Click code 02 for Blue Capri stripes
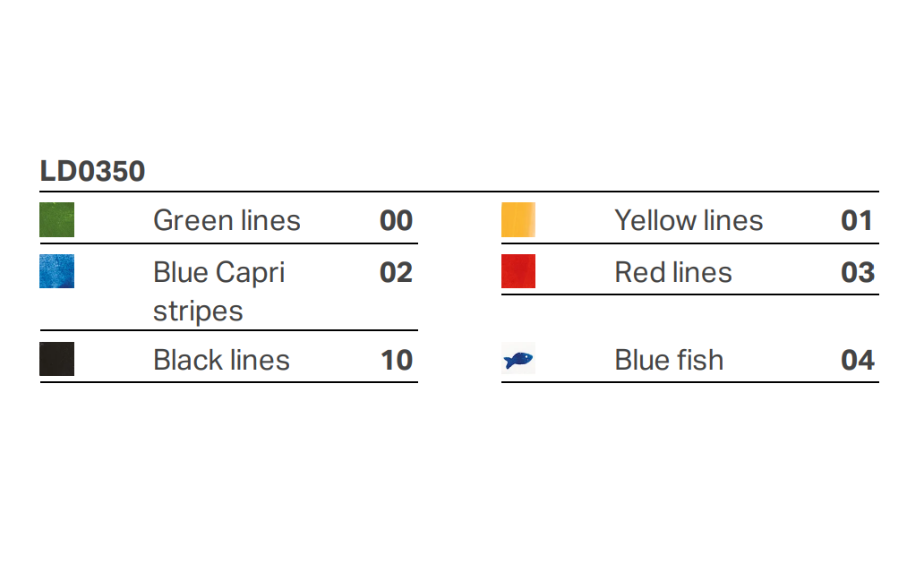 point(396,272)
